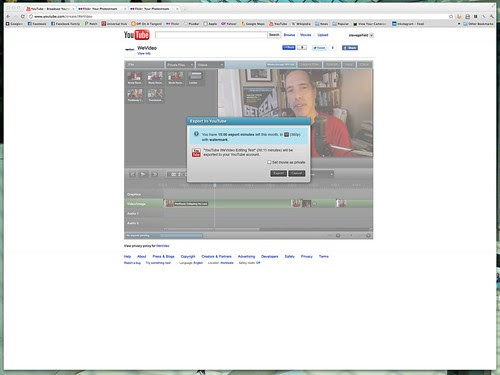Click the Export button in the dialog
Screen dimensions: 500x375
[278, 173]
